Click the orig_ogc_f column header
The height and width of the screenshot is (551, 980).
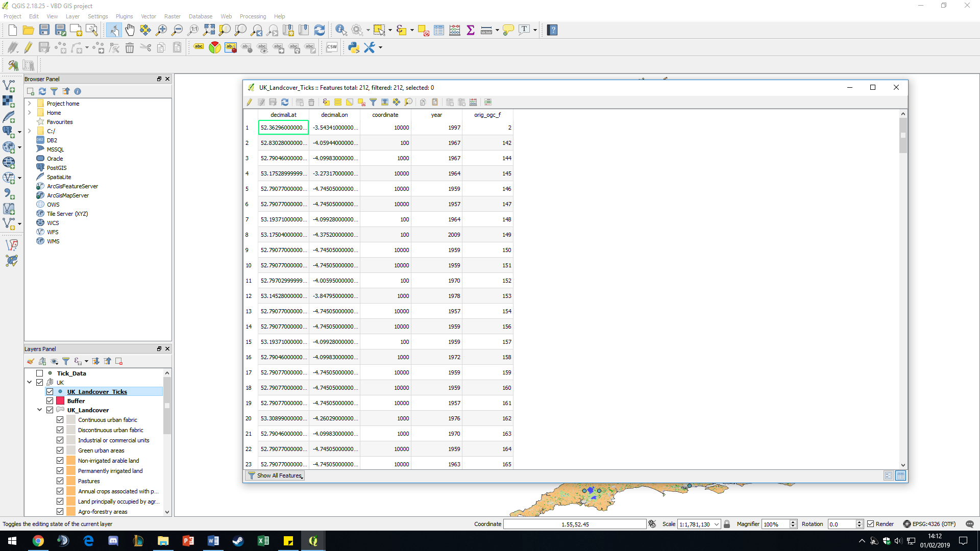coord(487,115)
